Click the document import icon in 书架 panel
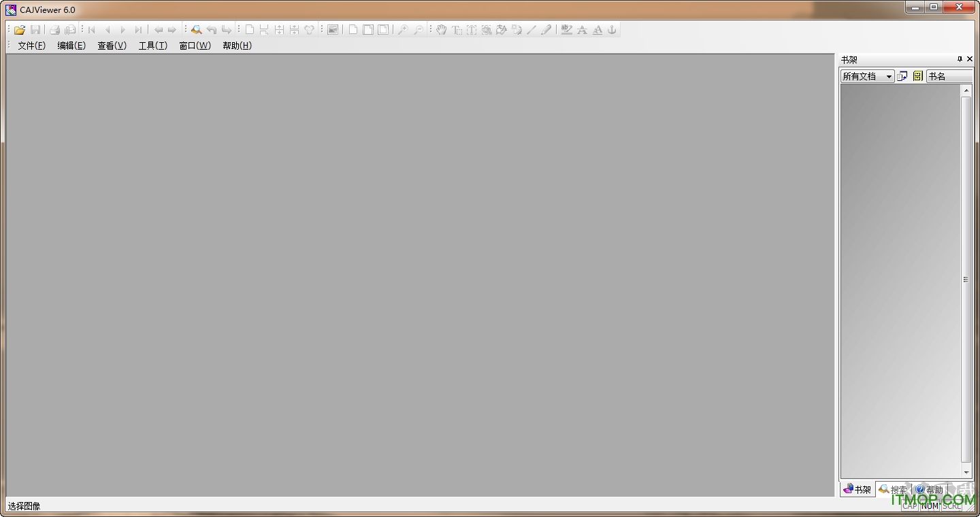This screenshot has height=517, width=980. (x=902, y=76)
